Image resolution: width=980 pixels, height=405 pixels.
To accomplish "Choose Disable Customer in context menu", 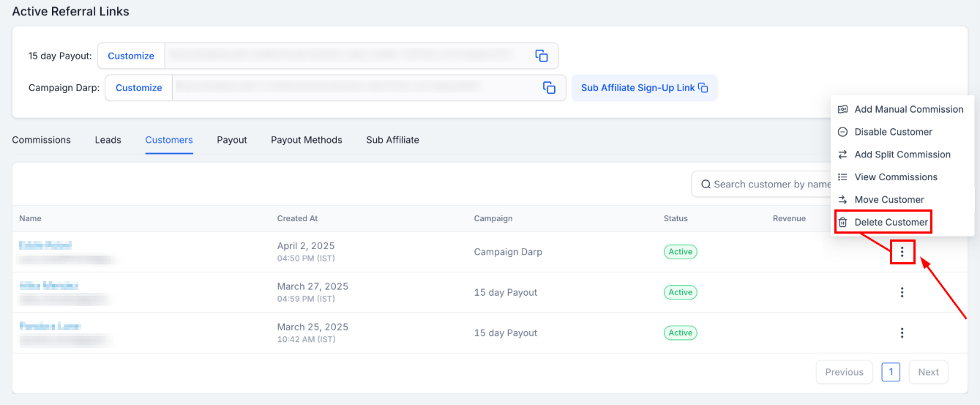I will click(x=893, y=132).
